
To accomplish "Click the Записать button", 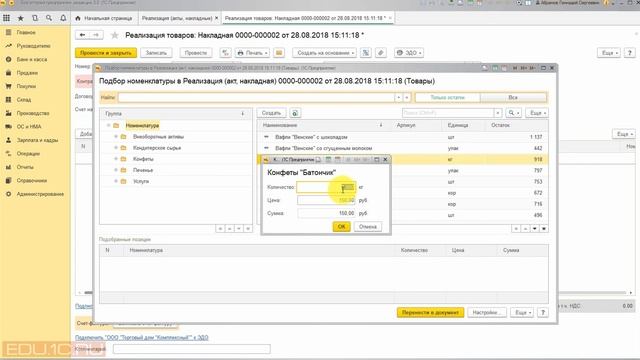I will [x=156, y=53].
